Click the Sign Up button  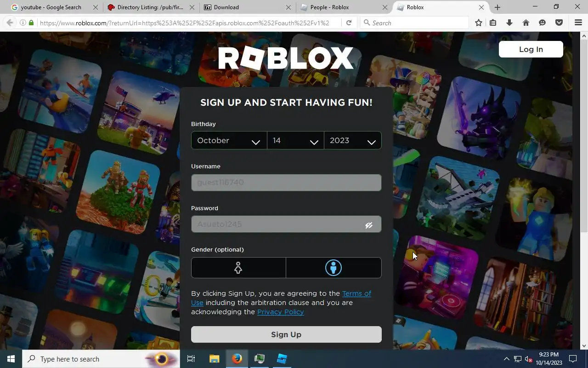tap(286, 334)
